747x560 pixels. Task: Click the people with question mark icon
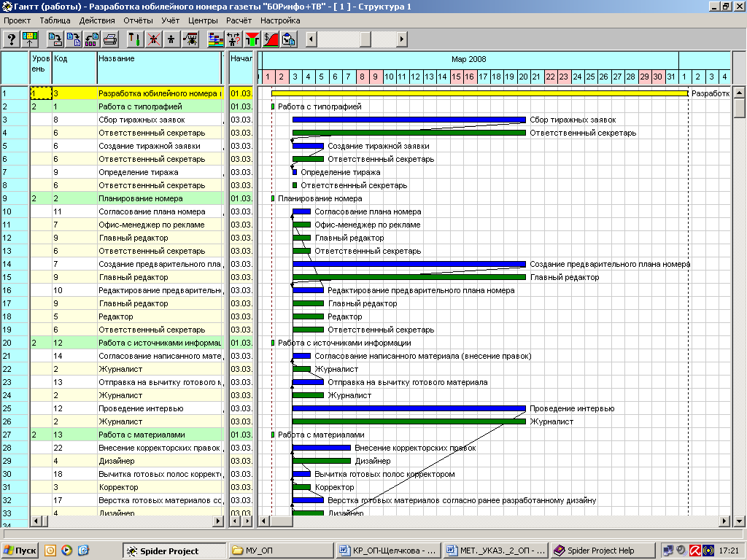pyautogui.click(x=234, y=39)
